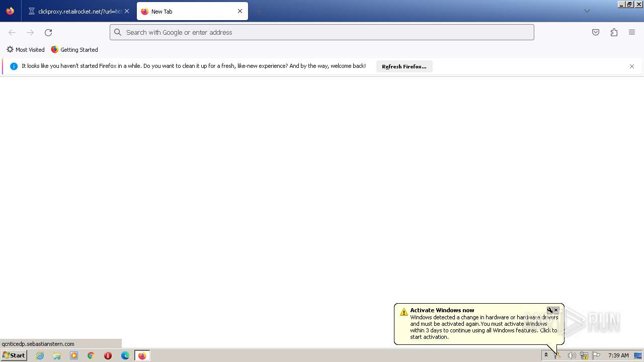Open the Firefox application menu
Screen dimensions: 644x362
pyautogui.click(x=632, y=32)
